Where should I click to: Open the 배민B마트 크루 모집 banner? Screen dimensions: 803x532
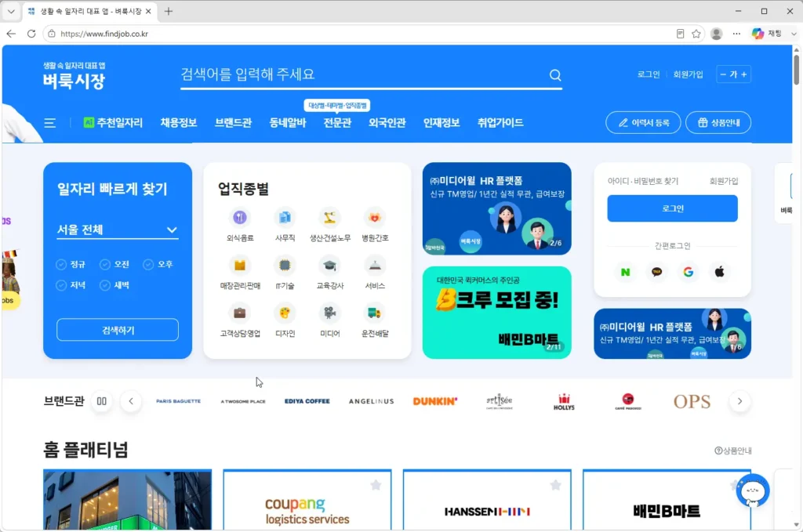pos(496,312)
